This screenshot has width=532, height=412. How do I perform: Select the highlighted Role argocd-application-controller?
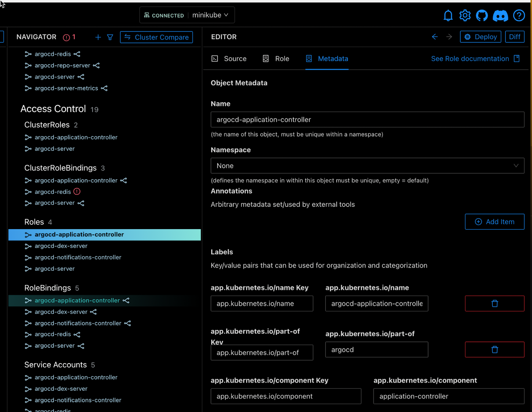(x=104, y=234)
